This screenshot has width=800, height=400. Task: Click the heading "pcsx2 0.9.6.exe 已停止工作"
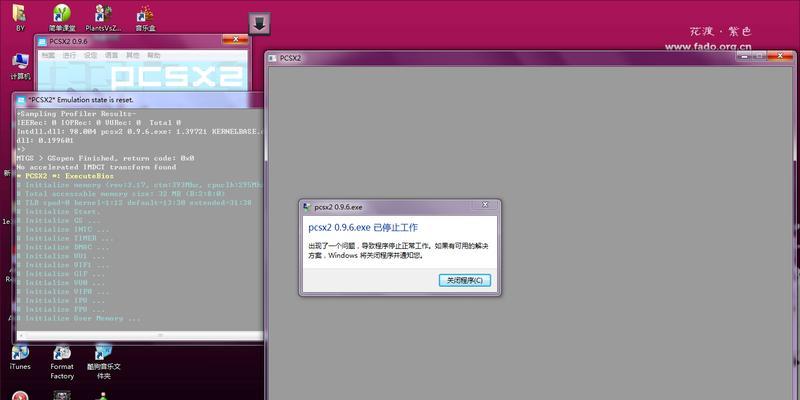pyautogui.click(x=363, y=228)
